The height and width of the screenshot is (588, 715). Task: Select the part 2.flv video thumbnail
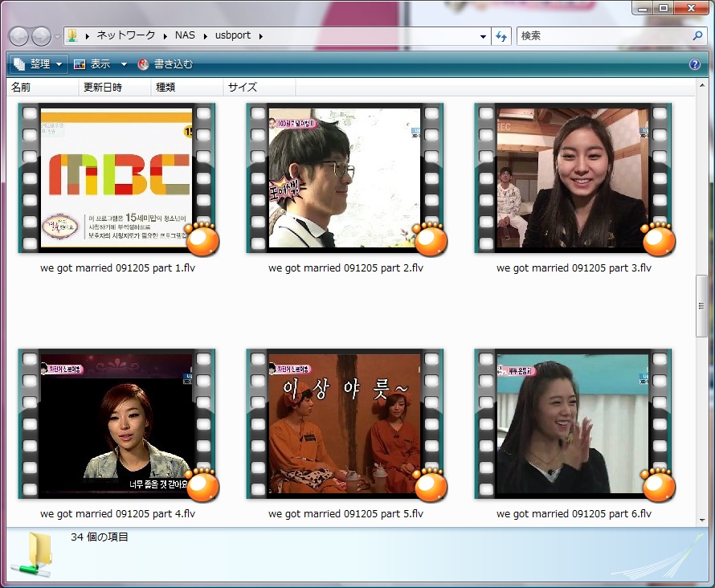point(345,178)
